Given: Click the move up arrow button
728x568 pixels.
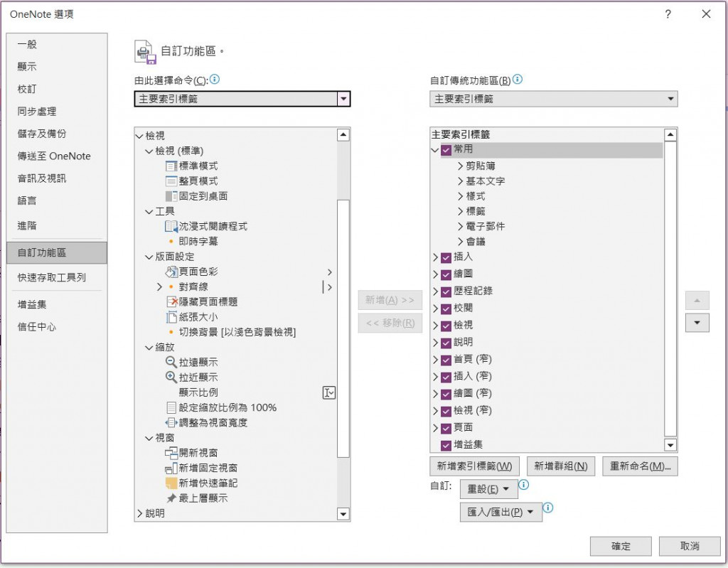Looking at the screenshot, I should [697, 301].
